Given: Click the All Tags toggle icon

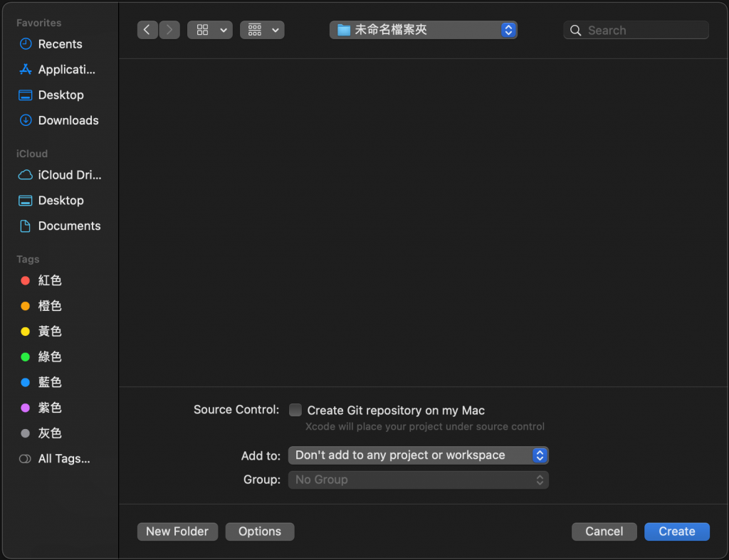Looking at the screenshot, I should (x=25, y=459).
